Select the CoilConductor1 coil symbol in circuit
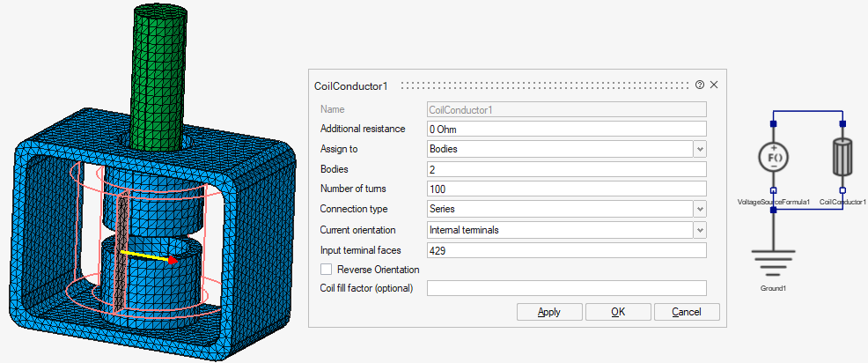Image resolution: width=868 pixels, height=363 pixels. [x=842, y=157]
